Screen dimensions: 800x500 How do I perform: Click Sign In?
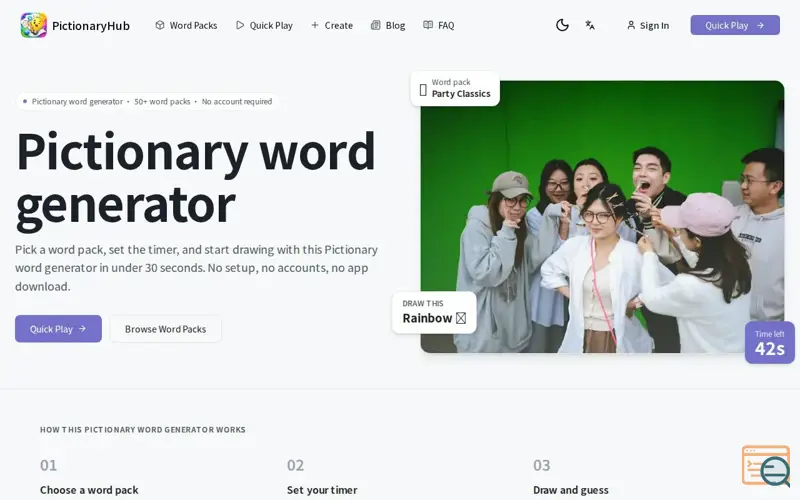click(648, 25)
